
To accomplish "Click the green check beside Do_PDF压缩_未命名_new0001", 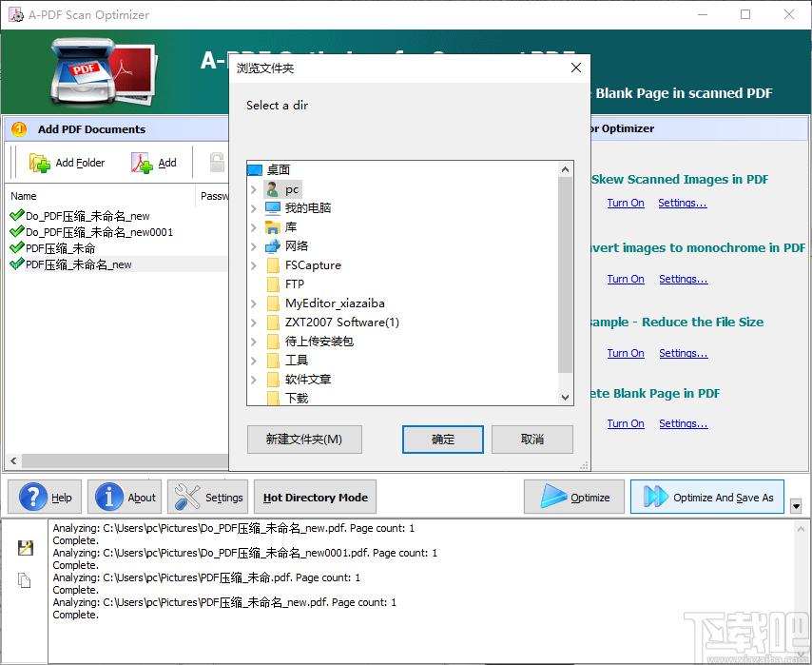I will (17, 231).
